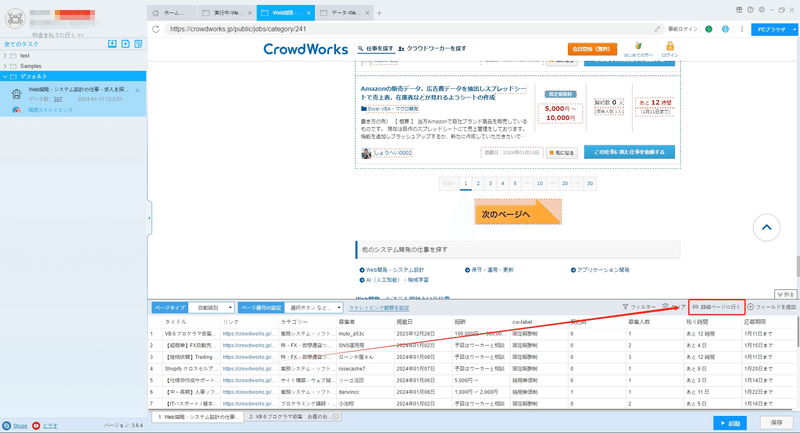The image size is (800, 433).
Task: Collapse the デフォルト folder
Action: (5, 77)
